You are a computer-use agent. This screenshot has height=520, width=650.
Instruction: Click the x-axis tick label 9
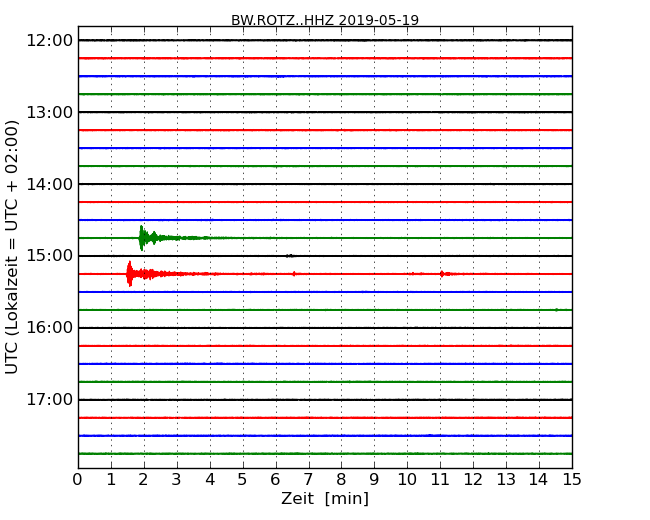point(374,480)
